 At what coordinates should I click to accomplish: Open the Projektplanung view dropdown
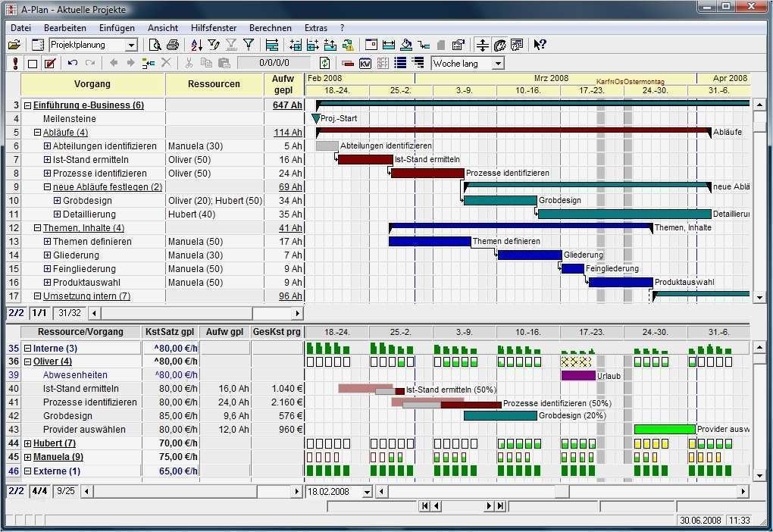131,44
